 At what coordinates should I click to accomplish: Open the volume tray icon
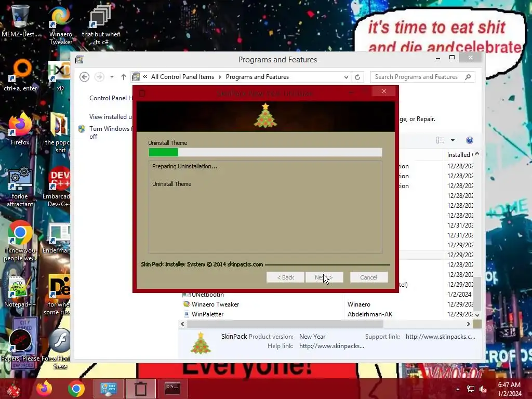[x=483, y=389]
